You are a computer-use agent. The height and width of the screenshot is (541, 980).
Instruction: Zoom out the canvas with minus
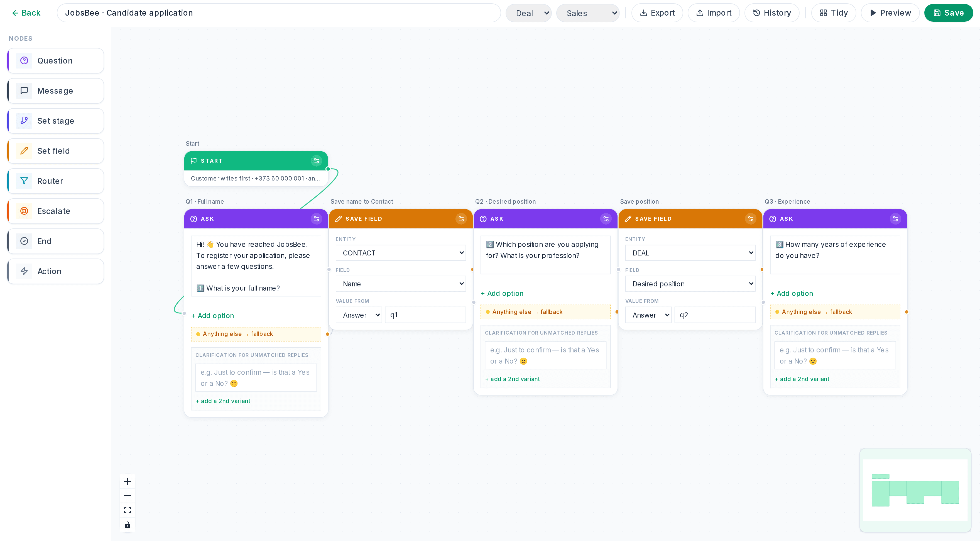click(x=128, y=496)
